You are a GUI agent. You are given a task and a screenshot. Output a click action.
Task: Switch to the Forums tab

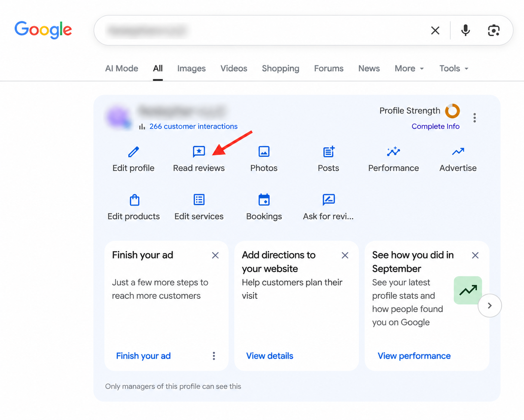(x=329, y=68)
